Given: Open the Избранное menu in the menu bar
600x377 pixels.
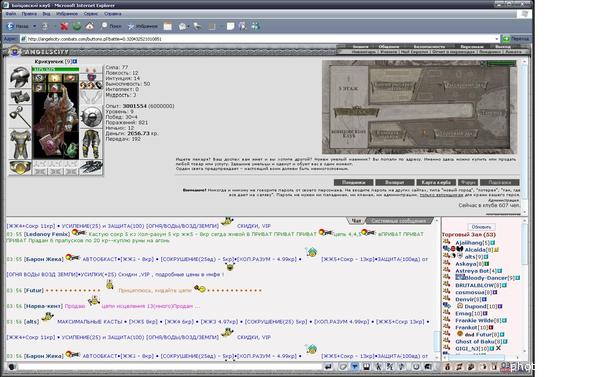Looking at the screenshot, I should [67, 14].
